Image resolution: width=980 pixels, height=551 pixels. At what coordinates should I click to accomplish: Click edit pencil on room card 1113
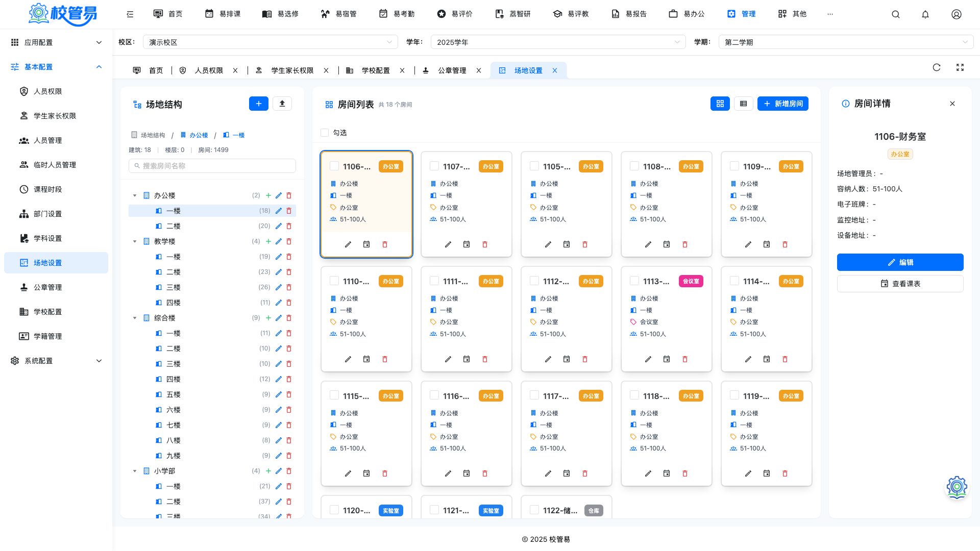tap(648, 359)
